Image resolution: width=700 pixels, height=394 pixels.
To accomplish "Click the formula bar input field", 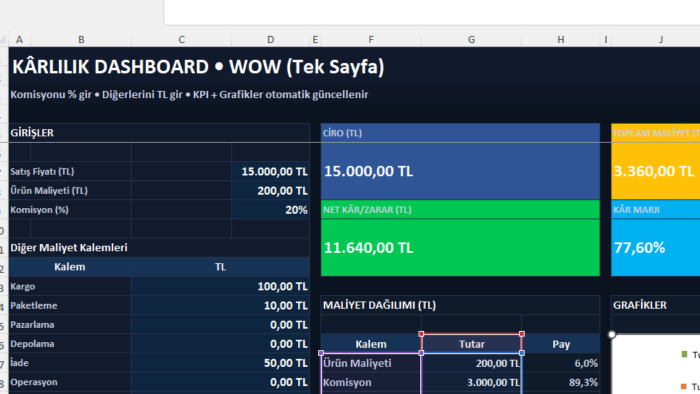I will (x=432, y=12).
